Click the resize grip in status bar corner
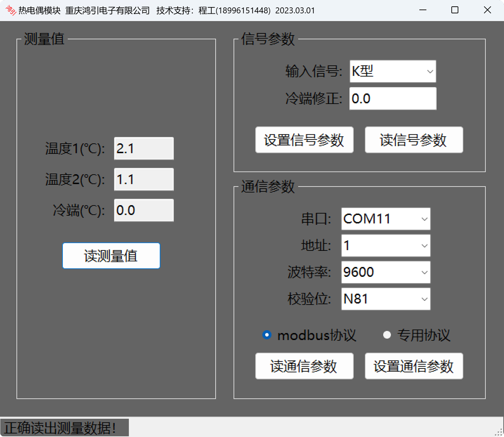 point(499,432)
